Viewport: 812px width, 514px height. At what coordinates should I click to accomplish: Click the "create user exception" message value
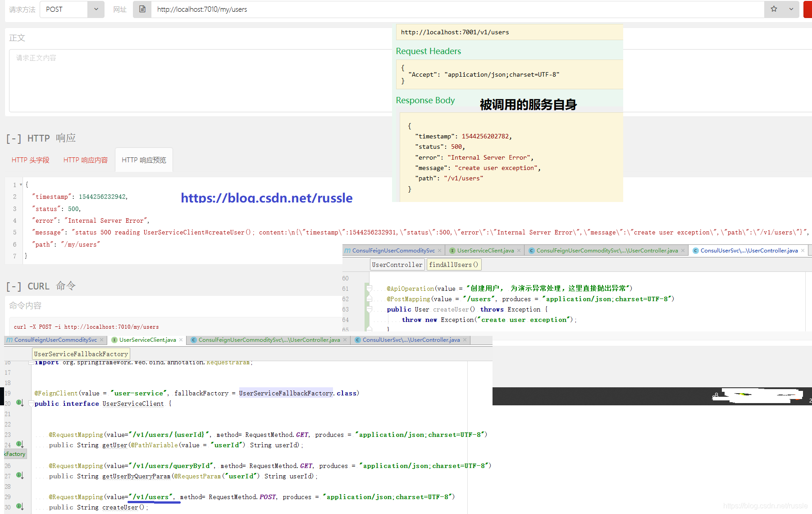[x=496, y=168]
